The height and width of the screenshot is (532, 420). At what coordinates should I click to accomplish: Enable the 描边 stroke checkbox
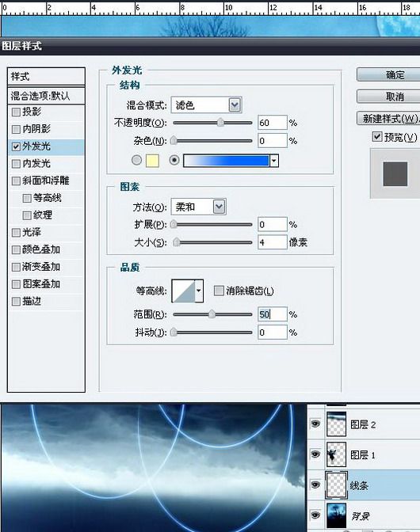16,302
